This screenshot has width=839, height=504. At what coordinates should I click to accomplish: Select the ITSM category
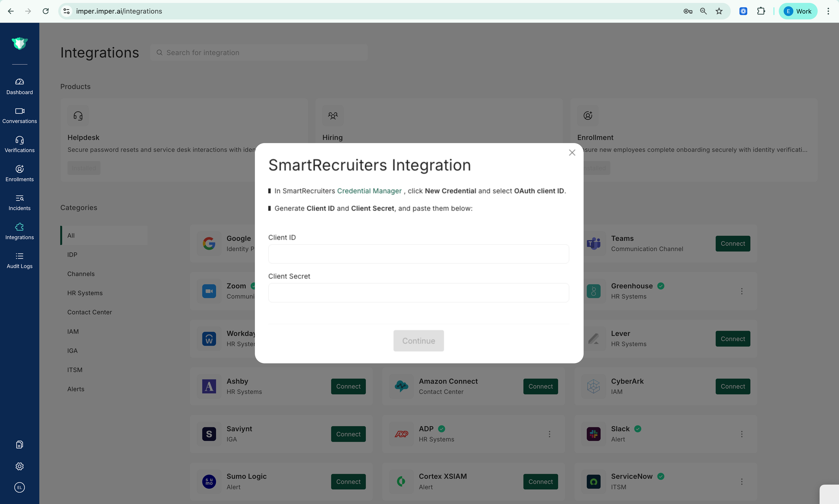click(x=75, y=370)
